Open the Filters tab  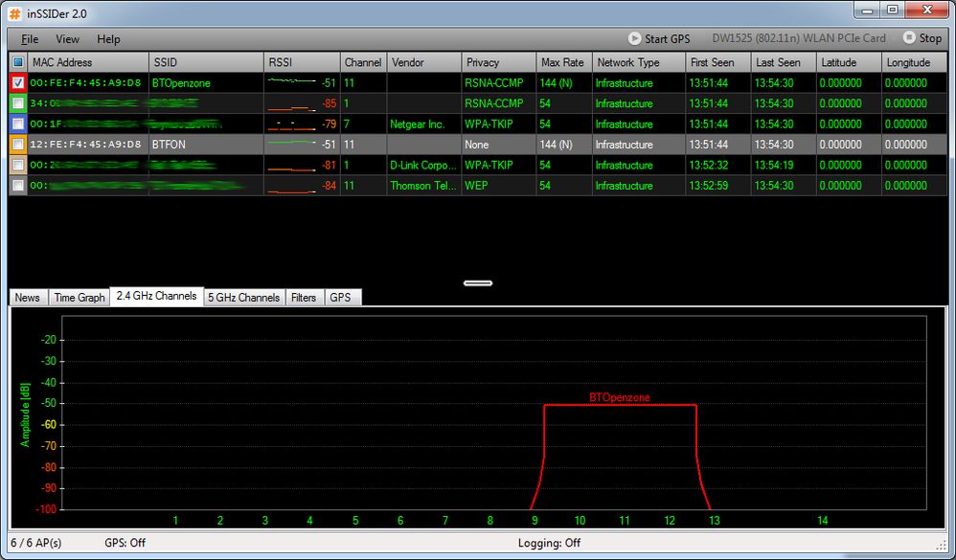304,298
